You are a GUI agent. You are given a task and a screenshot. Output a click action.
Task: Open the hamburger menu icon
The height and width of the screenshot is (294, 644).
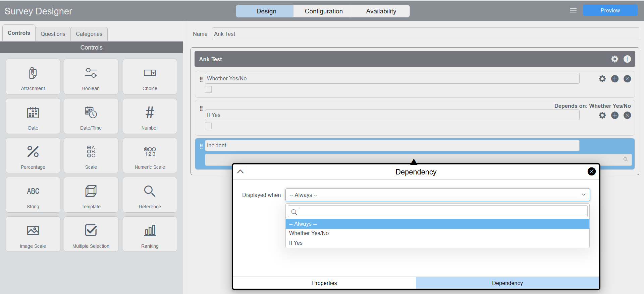(573, 10)
